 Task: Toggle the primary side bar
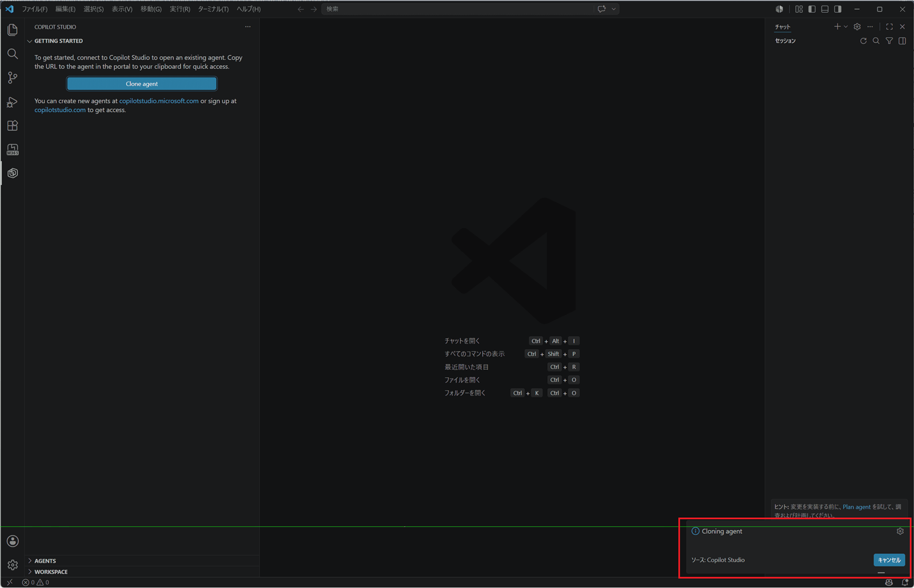tap(812, 9)
